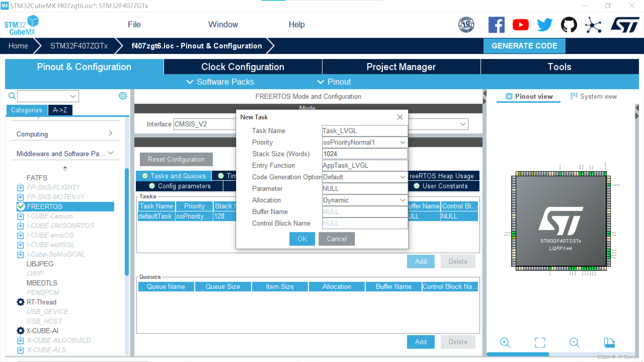Viewport: 644px width, 362px height.
Task: Click the Twitter bird icon
Action: [x=545, y=25]
